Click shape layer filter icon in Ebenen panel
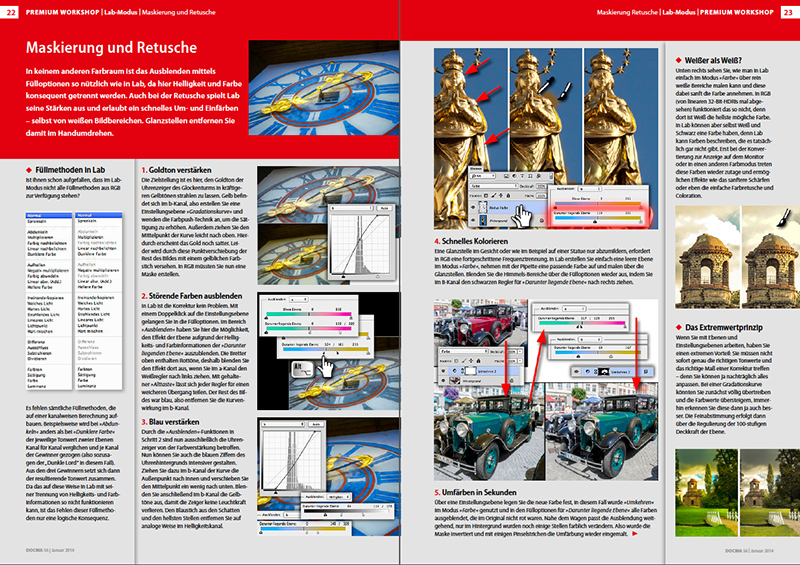 point(530,176)
